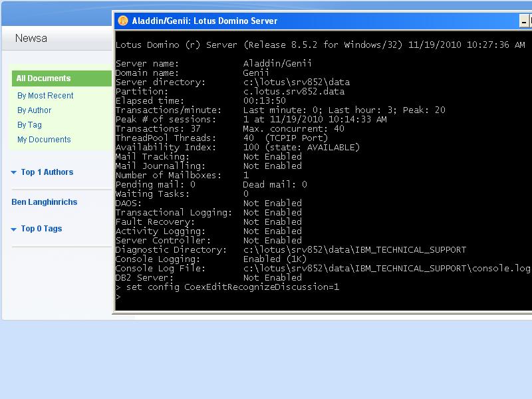Click the Lotus Domino Server title bar icon
Screen dimensions: 532x399
[122, 21]
